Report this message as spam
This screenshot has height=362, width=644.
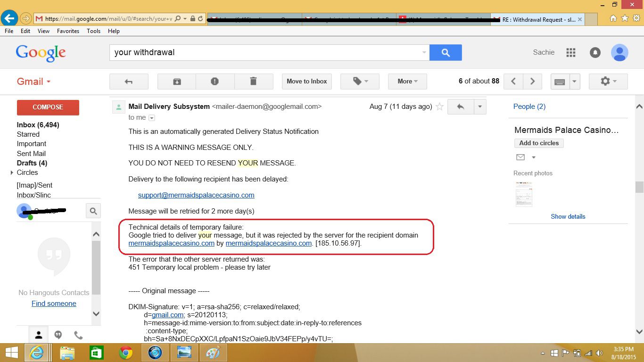[215, 81]
